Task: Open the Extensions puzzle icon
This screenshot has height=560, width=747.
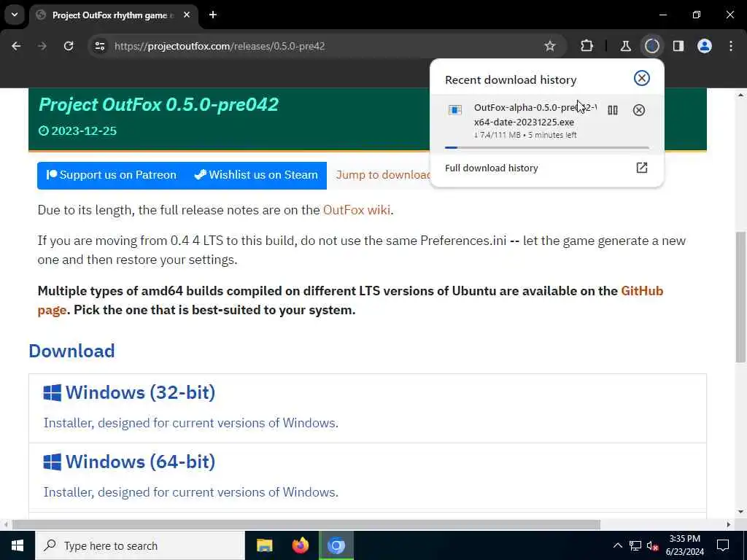Action: pyautogui.click(x=587, y=46)
